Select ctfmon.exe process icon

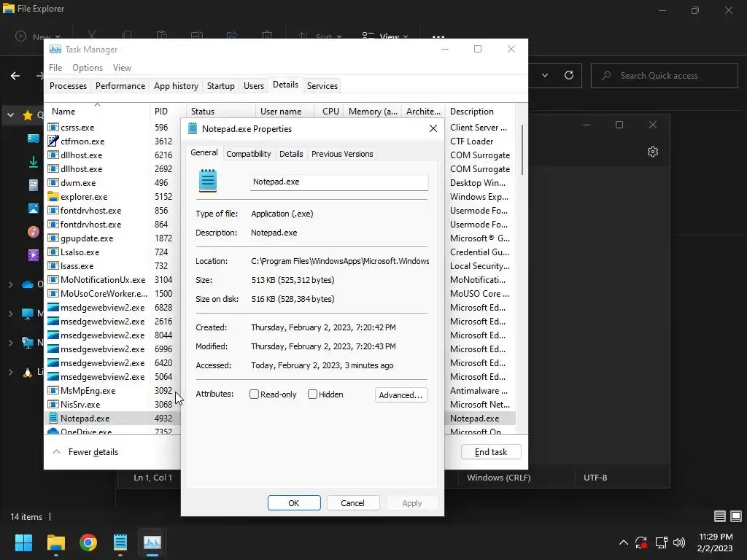tap(53, 141)
